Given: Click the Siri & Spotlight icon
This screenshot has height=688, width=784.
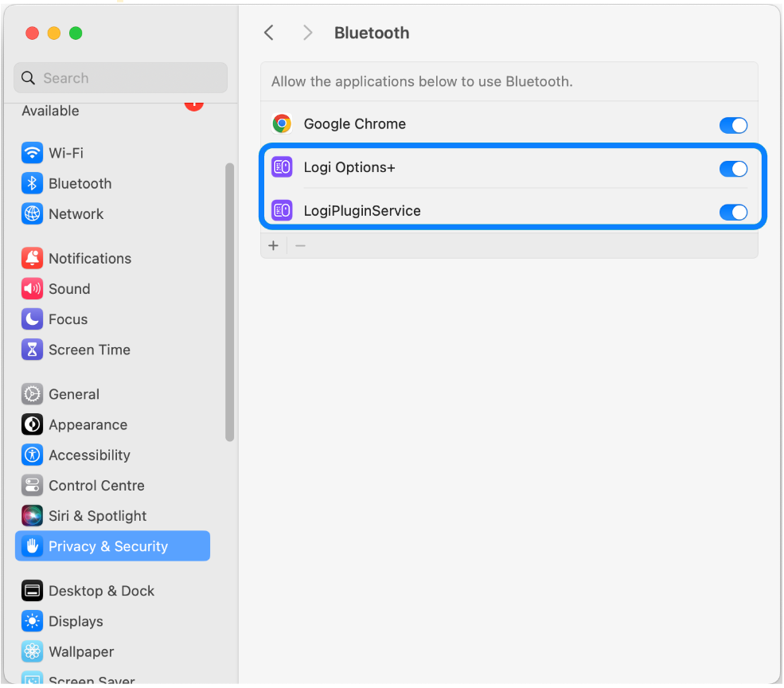Looking at the screenshot, I should [32, 516].
